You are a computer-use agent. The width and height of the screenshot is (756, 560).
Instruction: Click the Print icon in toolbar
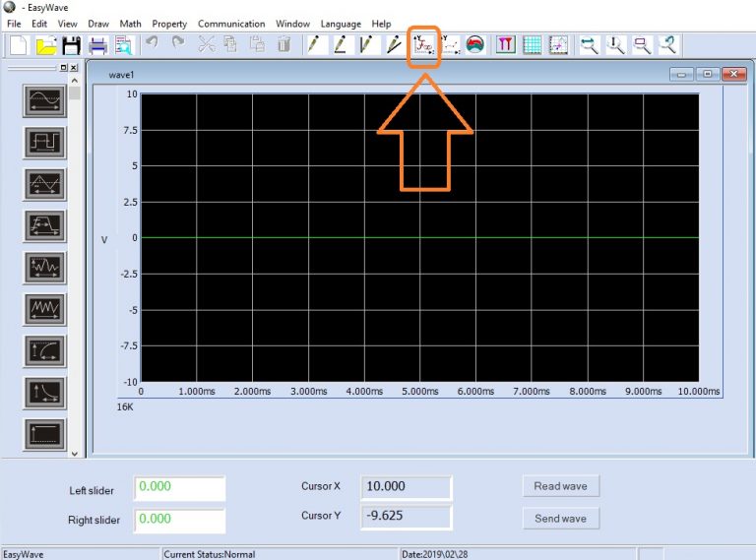97,44
